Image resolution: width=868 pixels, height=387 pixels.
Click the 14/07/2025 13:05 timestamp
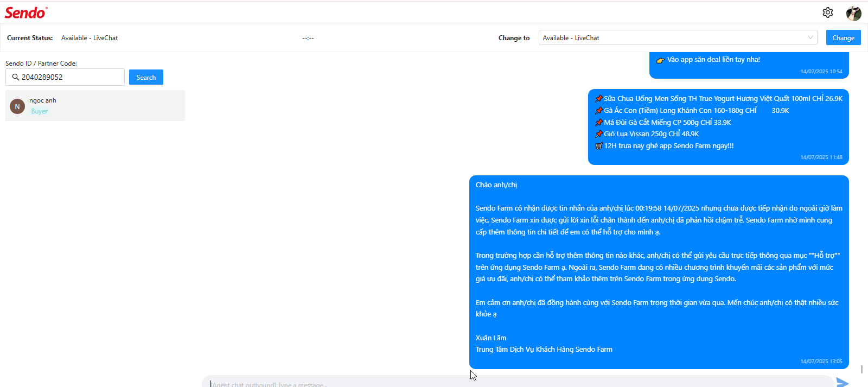[x=821, y=361]
